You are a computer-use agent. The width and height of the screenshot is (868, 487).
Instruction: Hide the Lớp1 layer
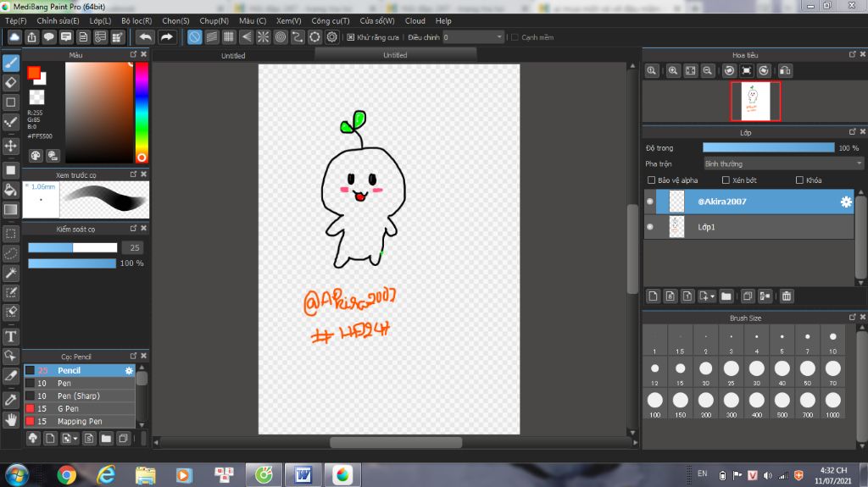click(650, 227)
